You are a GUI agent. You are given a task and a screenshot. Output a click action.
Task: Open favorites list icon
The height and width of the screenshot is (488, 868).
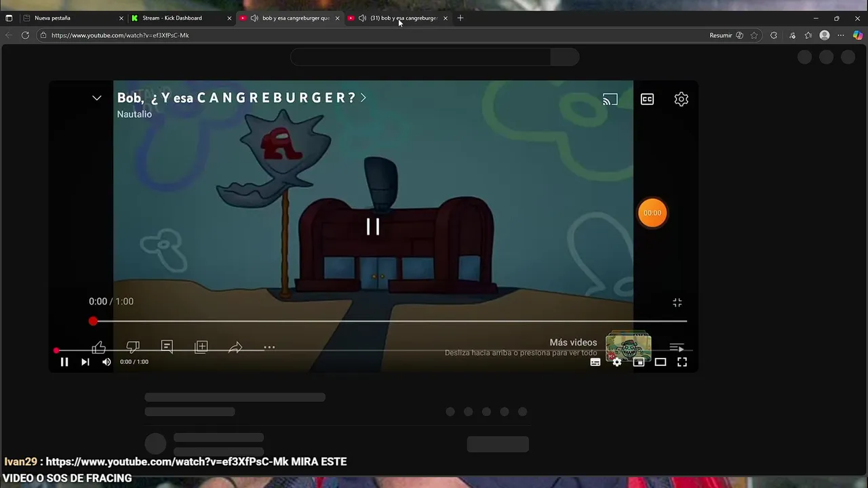coord(808,35)
